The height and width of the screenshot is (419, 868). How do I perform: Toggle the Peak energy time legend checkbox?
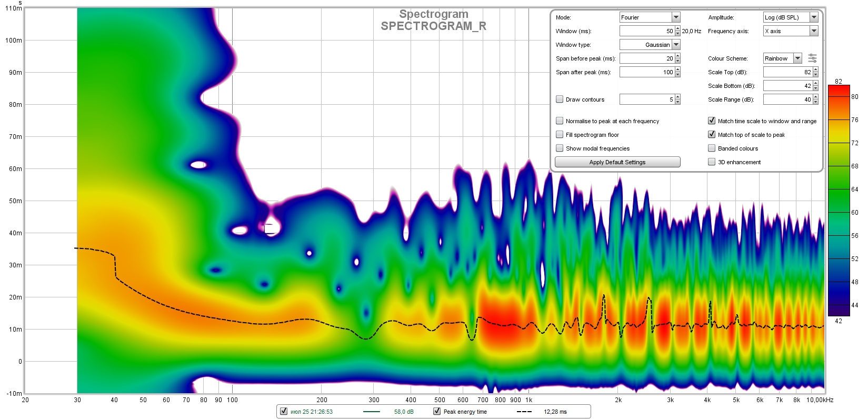click(x=436, y=411)
